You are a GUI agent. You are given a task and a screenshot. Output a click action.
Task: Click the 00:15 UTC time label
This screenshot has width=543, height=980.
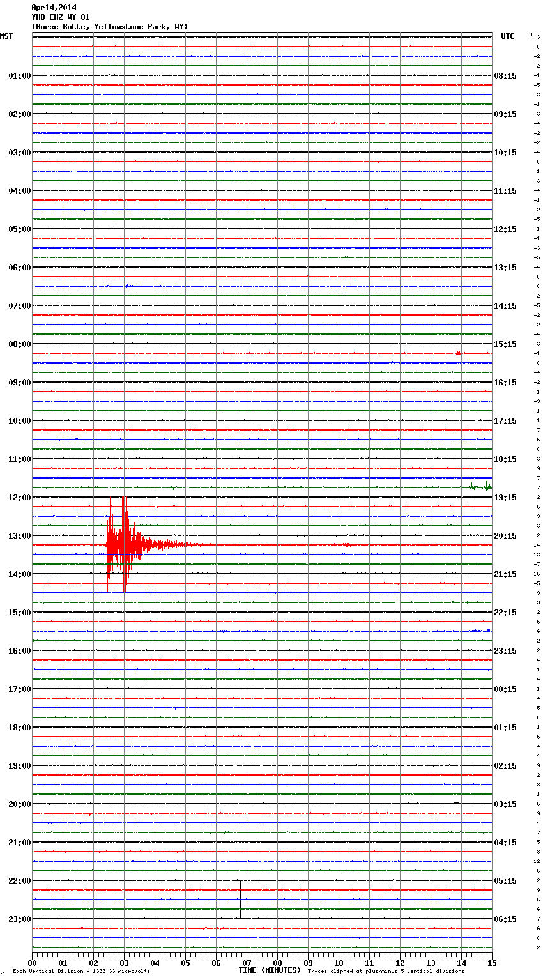pyautogui.click(x=505, y=689)
